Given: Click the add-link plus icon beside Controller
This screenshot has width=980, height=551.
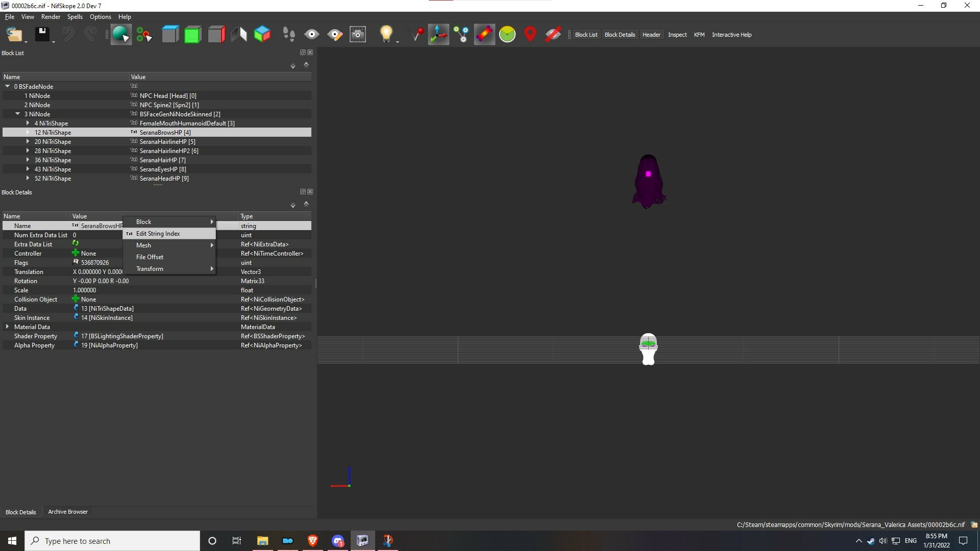Looking at the screenshot, I should pyautogui.click(x=76, y=253).
